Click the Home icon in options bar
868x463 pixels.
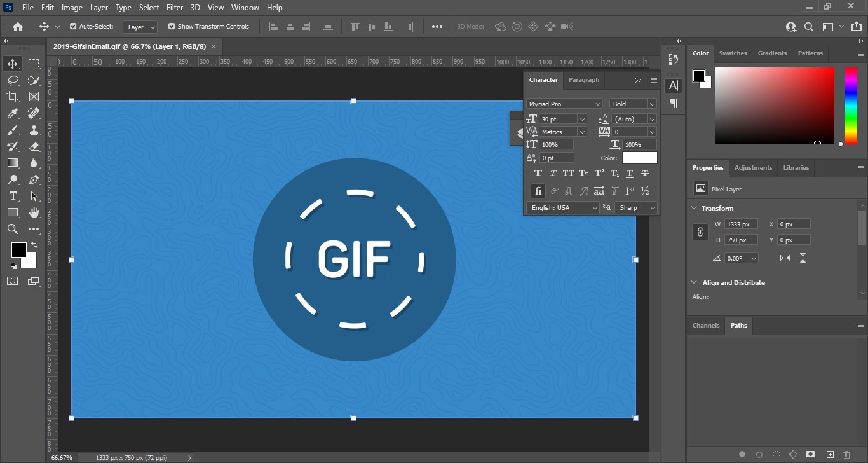(18, 27)
